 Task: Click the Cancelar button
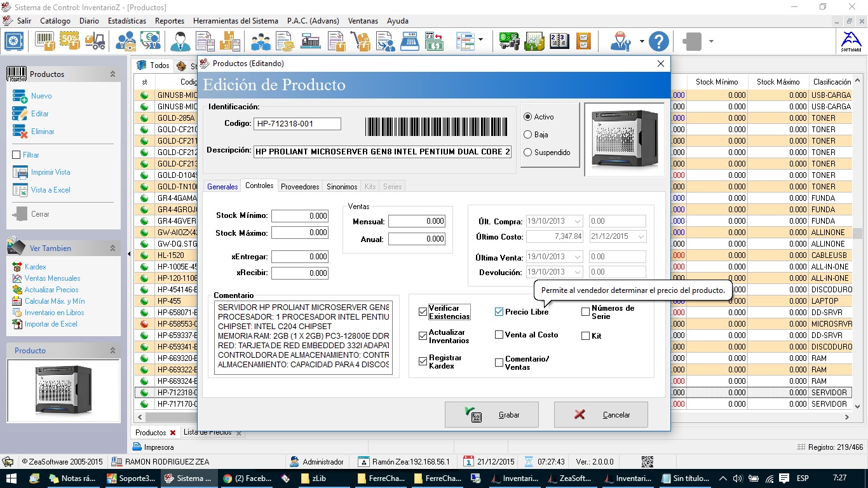601,415
